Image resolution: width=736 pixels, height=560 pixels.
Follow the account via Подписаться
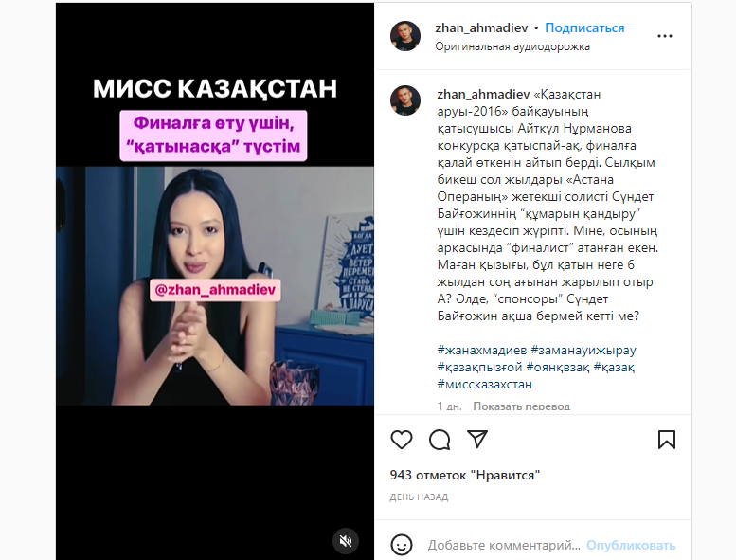(x=584, y=28)
